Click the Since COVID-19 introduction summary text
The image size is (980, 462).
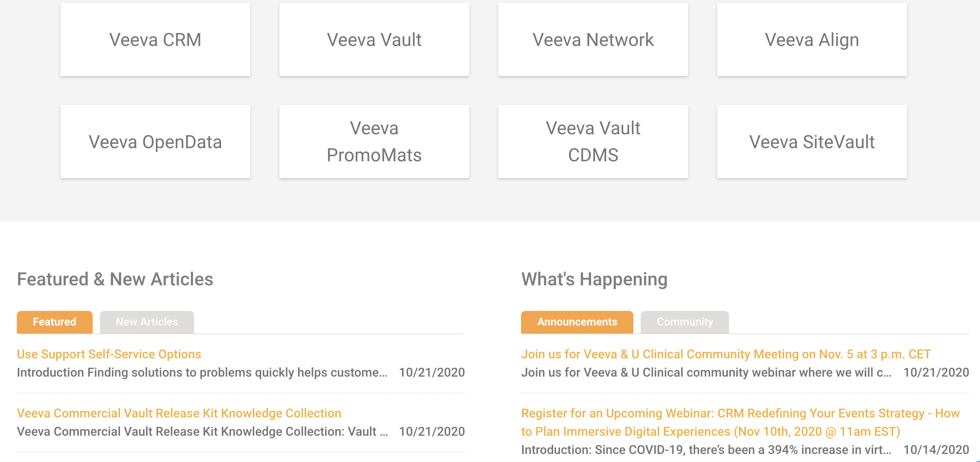[x=706, y=450]
